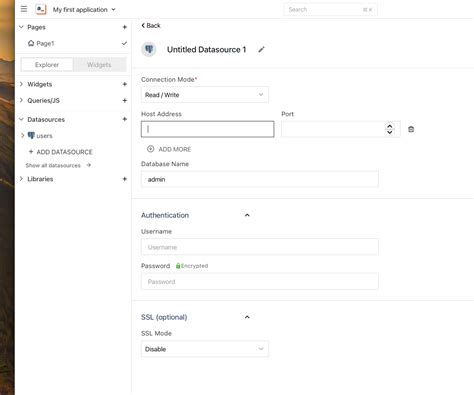Screen dimensions: 474x395
Task: Click the Password input field
Action: tap(260, 281)
